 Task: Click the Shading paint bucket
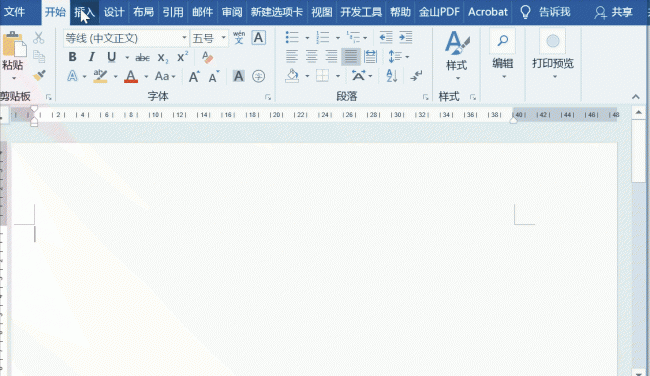click(292, 76)
